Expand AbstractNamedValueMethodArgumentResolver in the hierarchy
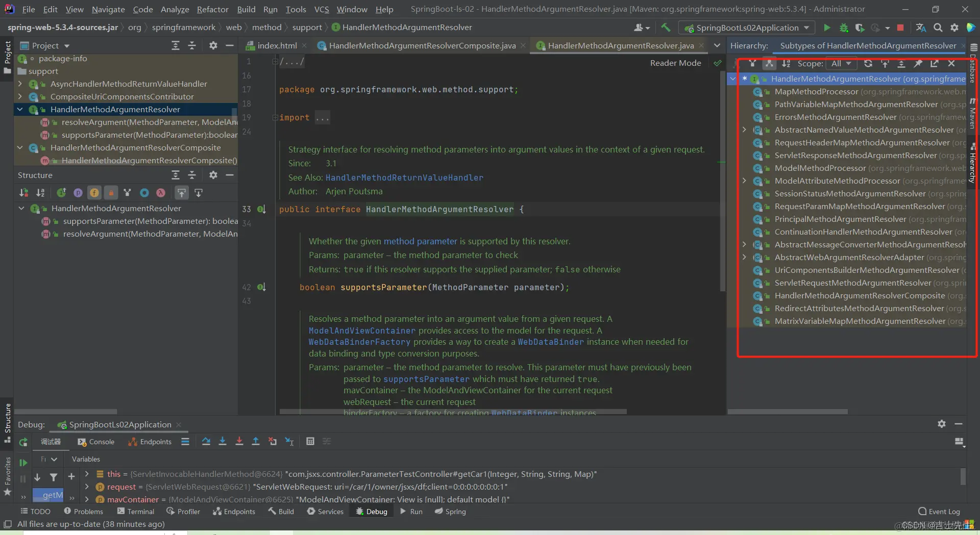The image size is (980, 535). [x=744, y=130]
